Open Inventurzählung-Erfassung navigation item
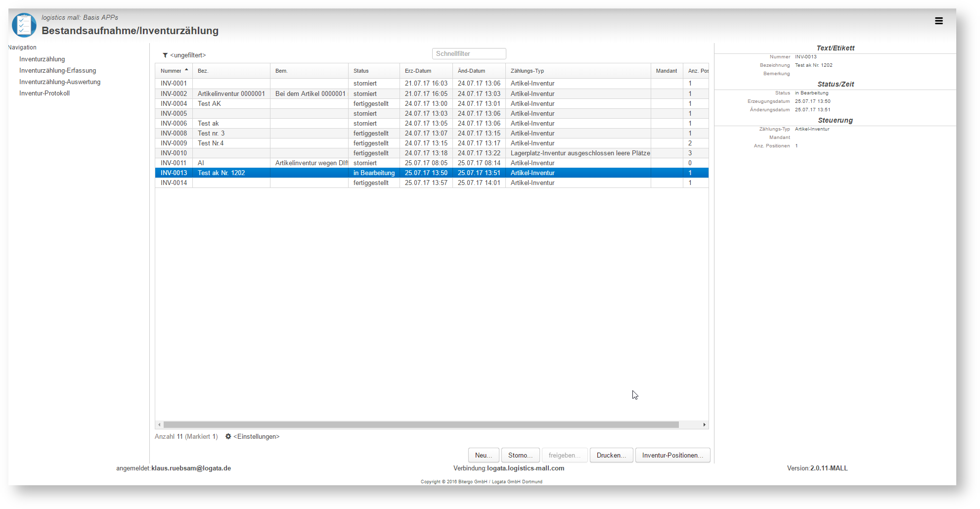Viewport: 980px width, 509px height. pyautogui.click(x=57, y=70)
